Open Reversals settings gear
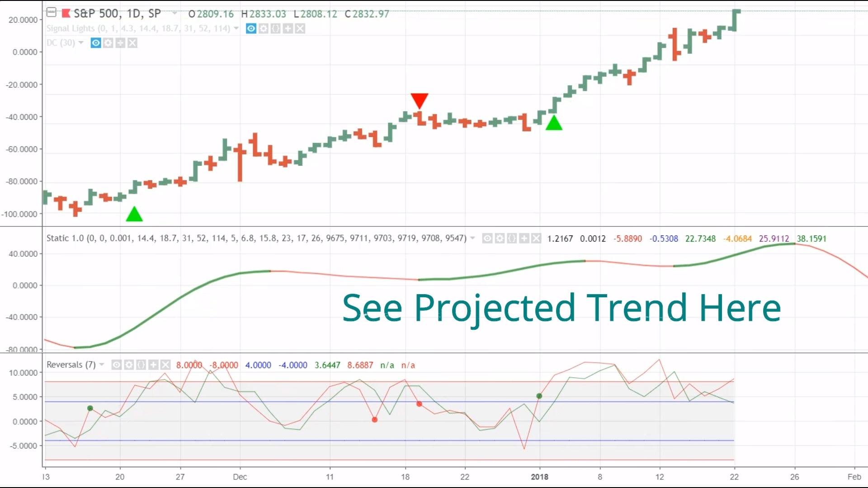868x488 pixels. click(x=129, y=365)
